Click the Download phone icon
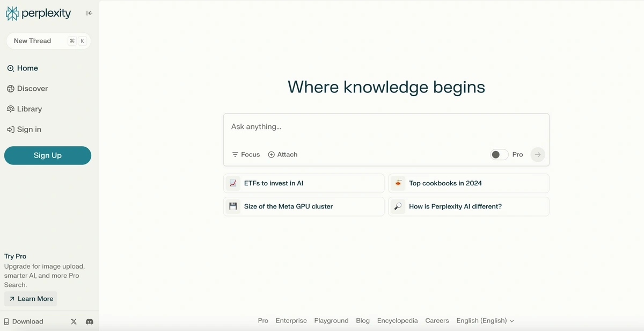Viewport: 644px width, 331px height. [x=6, y=322]
